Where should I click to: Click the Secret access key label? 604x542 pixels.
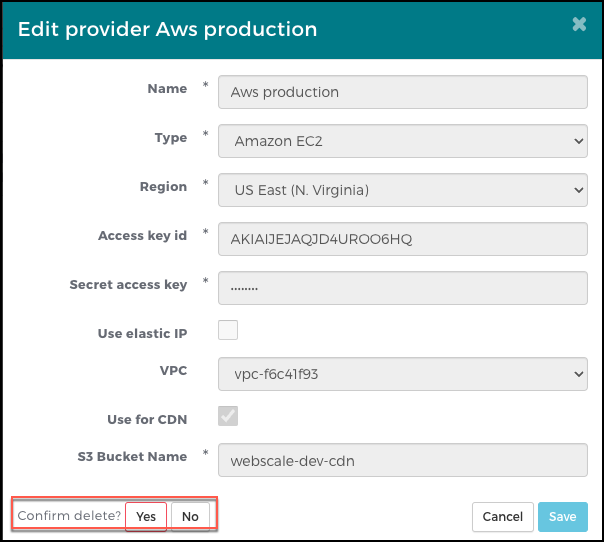click(128, 285)
